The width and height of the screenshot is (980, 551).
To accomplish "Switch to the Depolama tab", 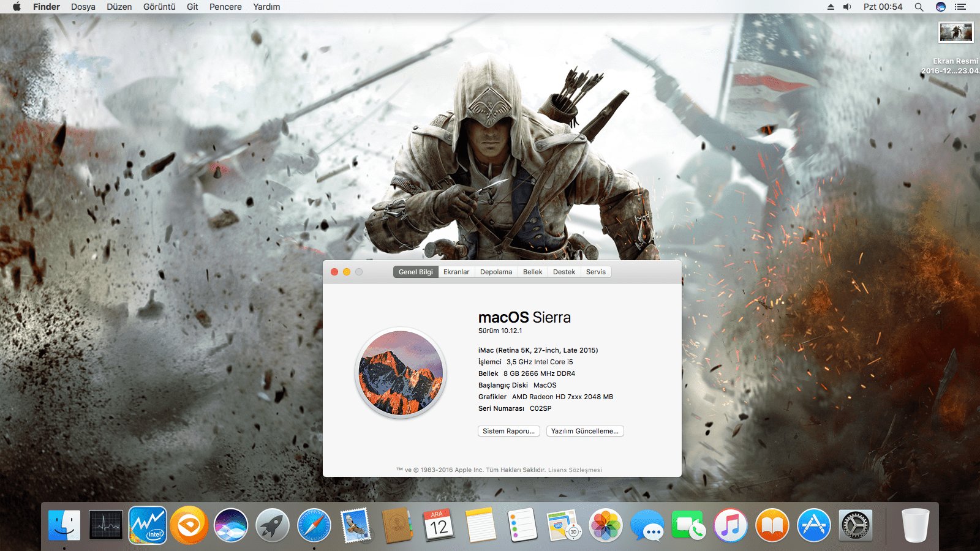I will tap(496, 272).
